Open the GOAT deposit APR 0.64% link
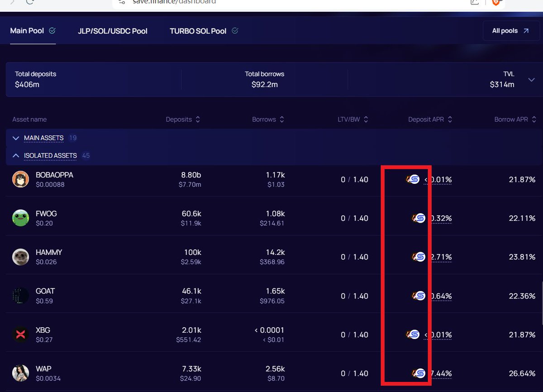 click(441, 296)
